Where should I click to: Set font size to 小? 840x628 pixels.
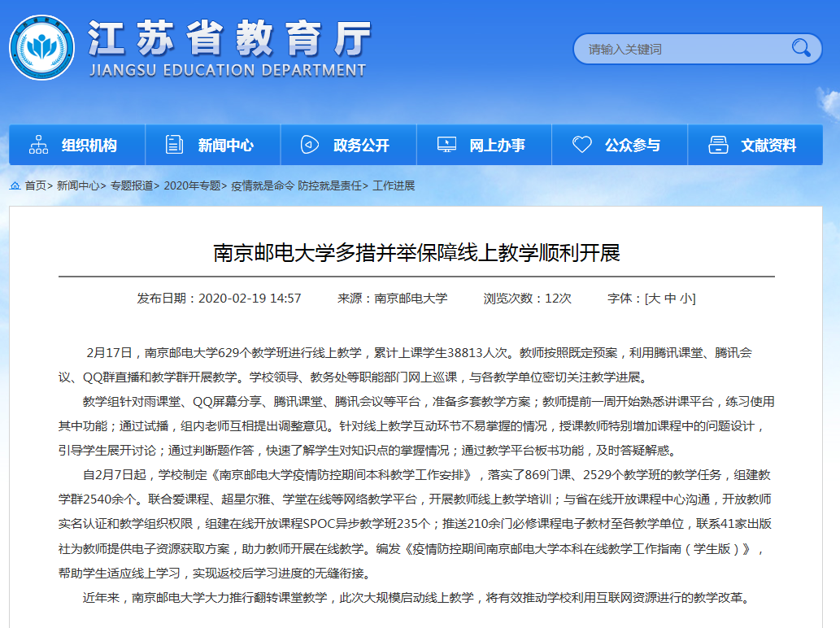686,299
